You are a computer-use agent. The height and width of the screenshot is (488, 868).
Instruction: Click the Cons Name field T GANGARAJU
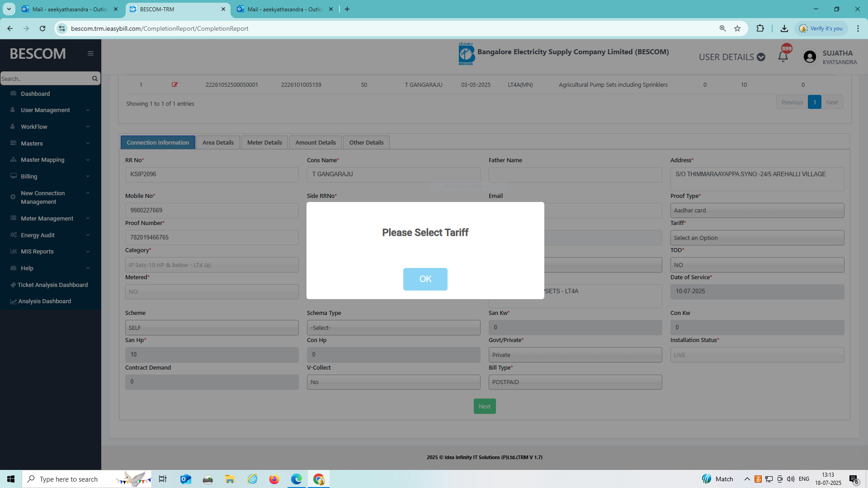point(394,174)
